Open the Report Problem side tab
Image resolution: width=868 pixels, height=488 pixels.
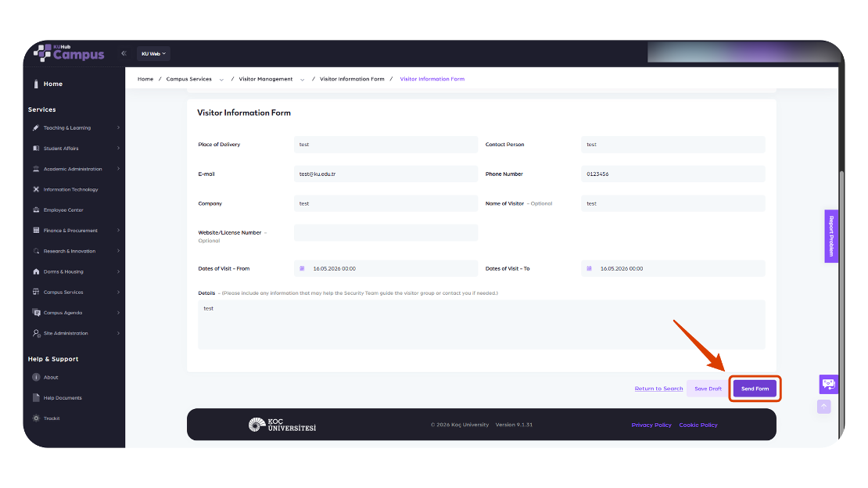point(831,236)
